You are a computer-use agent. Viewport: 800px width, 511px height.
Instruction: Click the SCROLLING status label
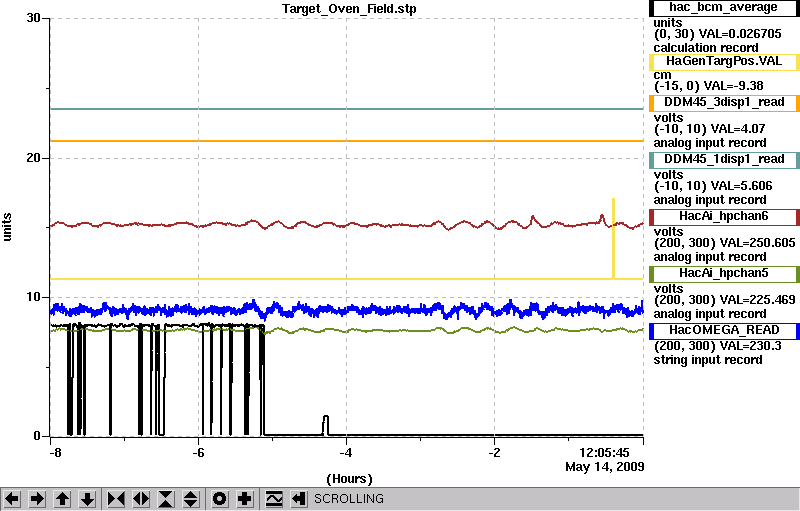pos(348,499)
